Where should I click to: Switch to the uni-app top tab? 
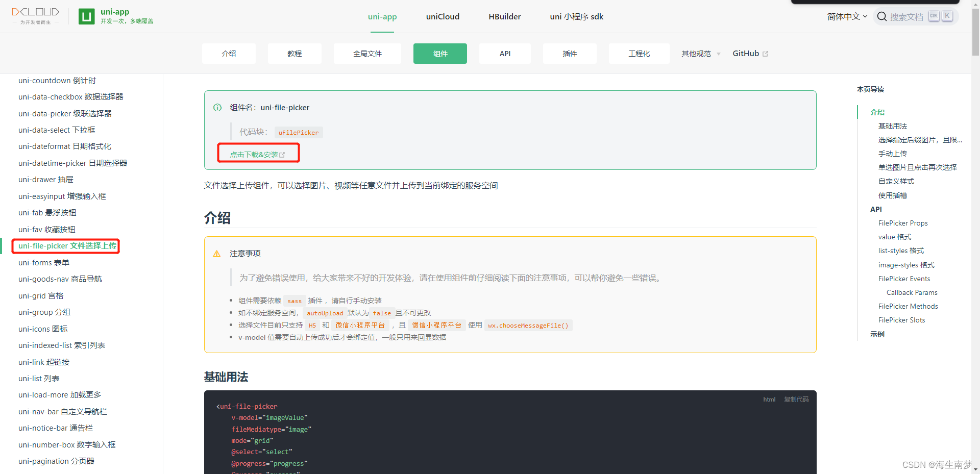382,17
